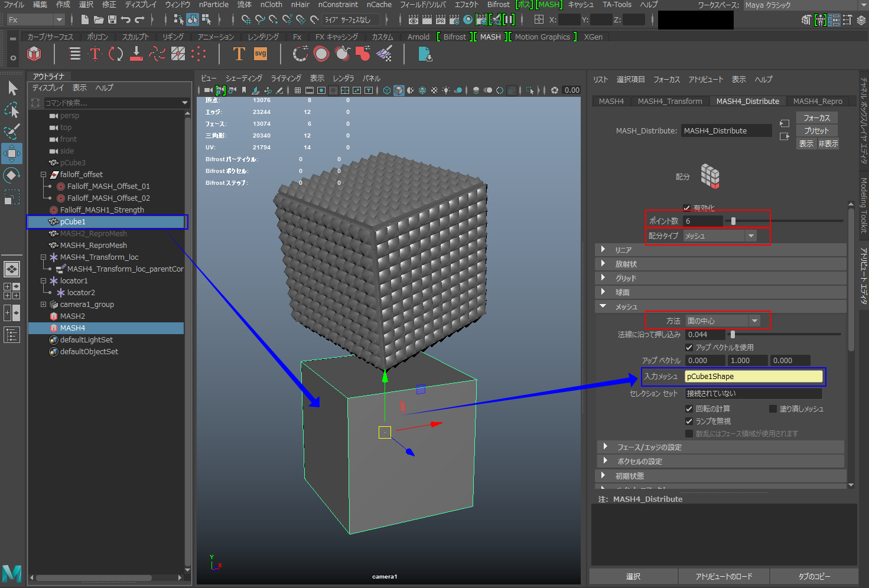Click the single-pane layout icon
Screen dimensions: 869x588
(12, 269)
